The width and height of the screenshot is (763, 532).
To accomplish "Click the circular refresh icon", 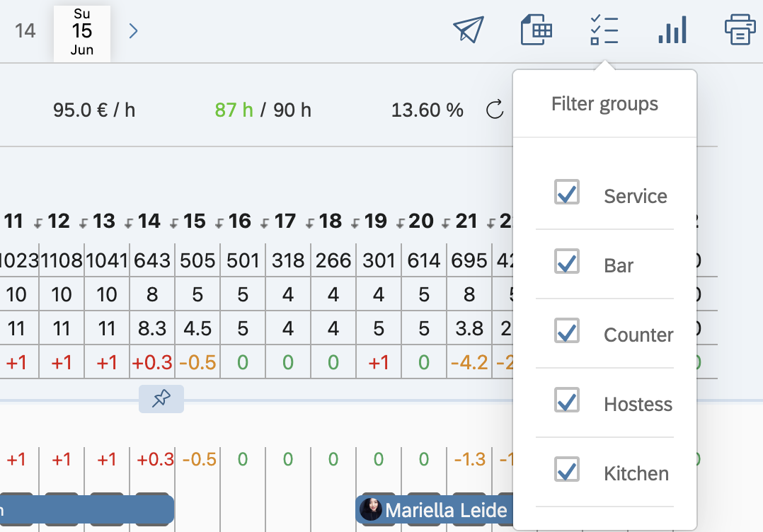I will pyautogui.click(x=495, y=110).
